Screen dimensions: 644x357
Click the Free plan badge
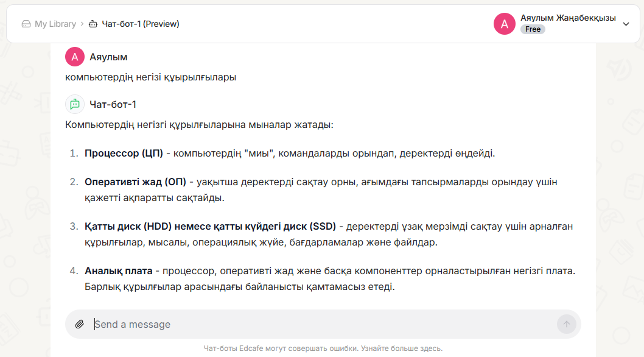(x=533, y=29)
